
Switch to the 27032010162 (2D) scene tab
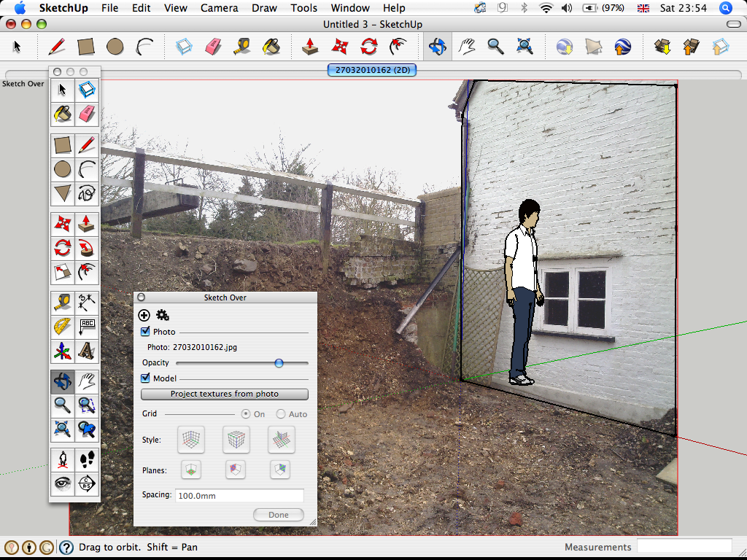coord(372,70)
